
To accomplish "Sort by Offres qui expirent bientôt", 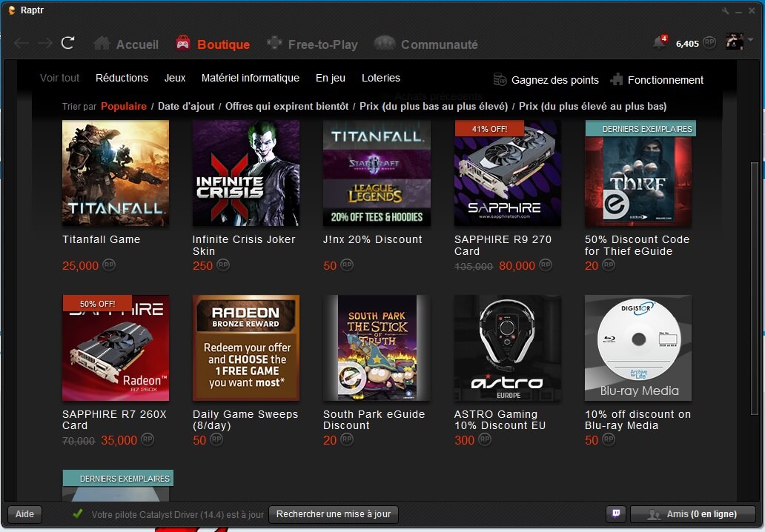I will pyautogui.click(x=287, y=106).
